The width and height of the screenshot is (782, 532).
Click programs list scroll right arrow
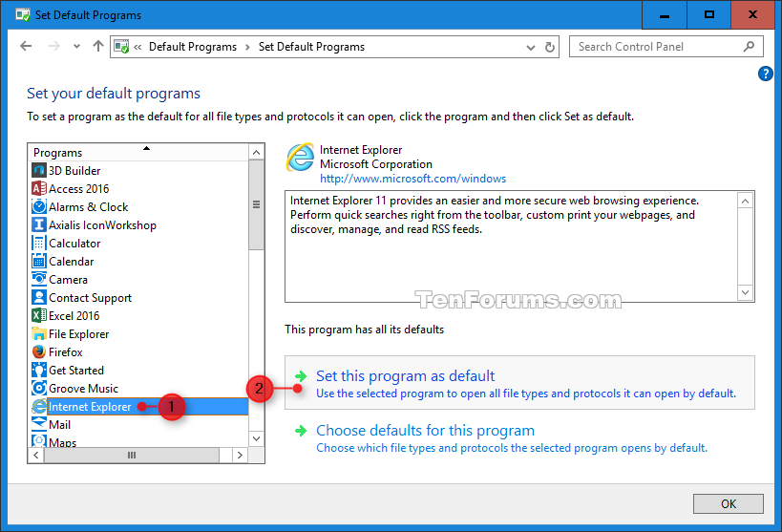(x=240, y=456)
